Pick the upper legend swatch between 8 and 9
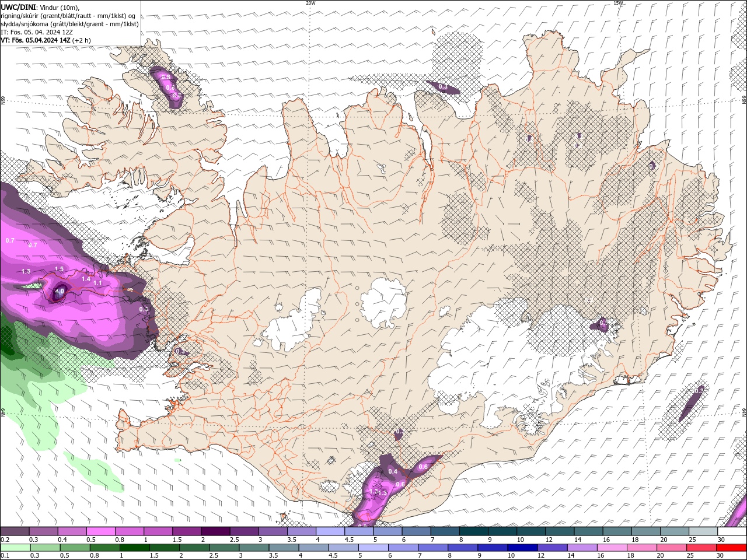 (x=473, y=531)
